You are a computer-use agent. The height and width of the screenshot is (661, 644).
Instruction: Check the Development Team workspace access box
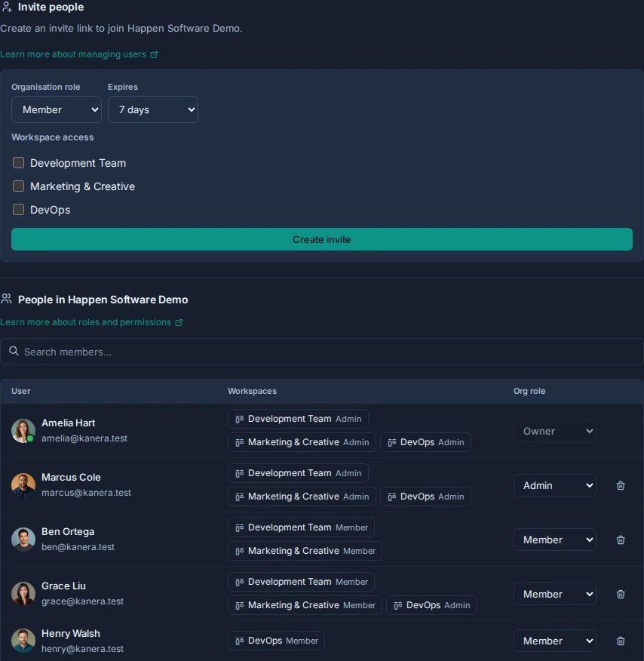pyautogui.click(x=19, y=163)
